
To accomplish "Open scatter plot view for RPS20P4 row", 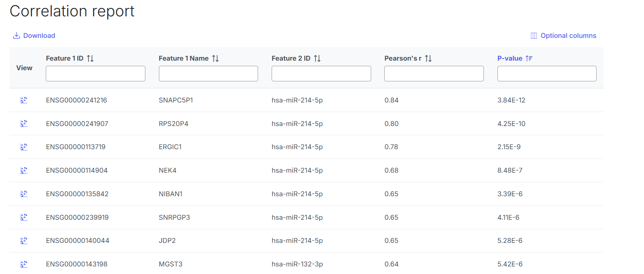I will [24, 124].
